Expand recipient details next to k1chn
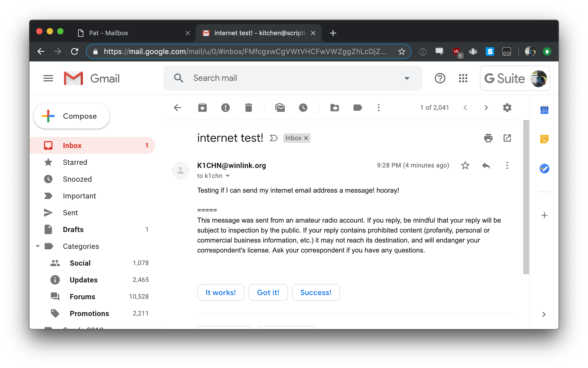This screenshot has width=588, height=368. point(228,176)
